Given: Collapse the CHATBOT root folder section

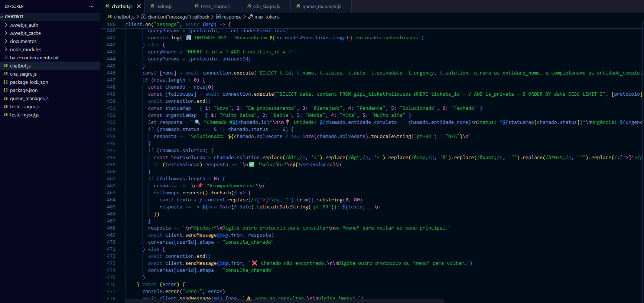Looking at the screenshot, I should 14,17.
